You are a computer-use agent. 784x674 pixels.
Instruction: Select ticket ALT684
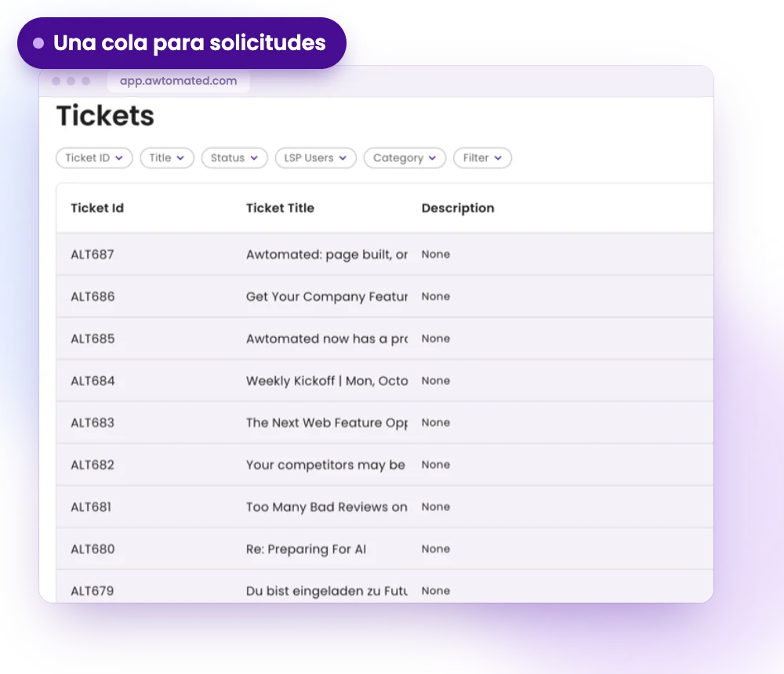93,381
